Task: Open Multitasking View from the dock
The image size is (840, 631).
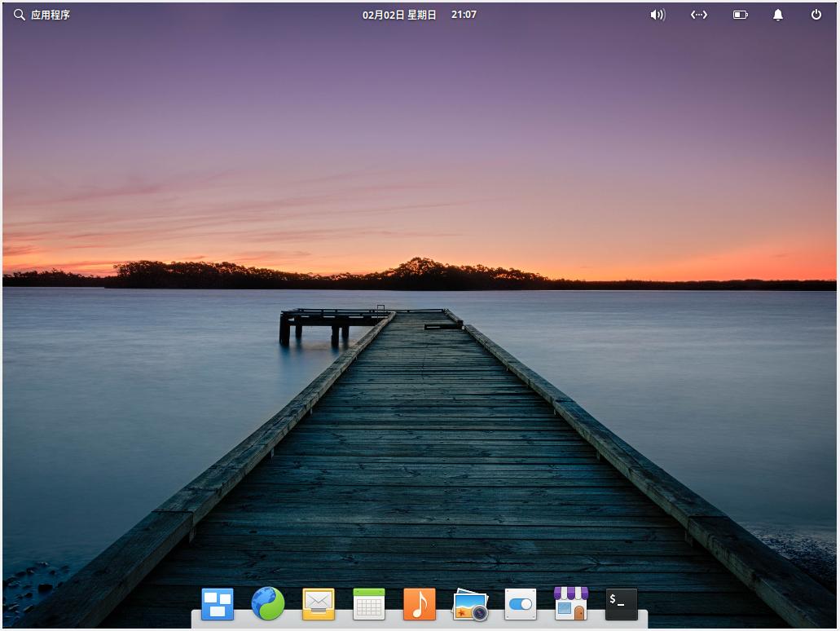Action: (x=218, y=603)
